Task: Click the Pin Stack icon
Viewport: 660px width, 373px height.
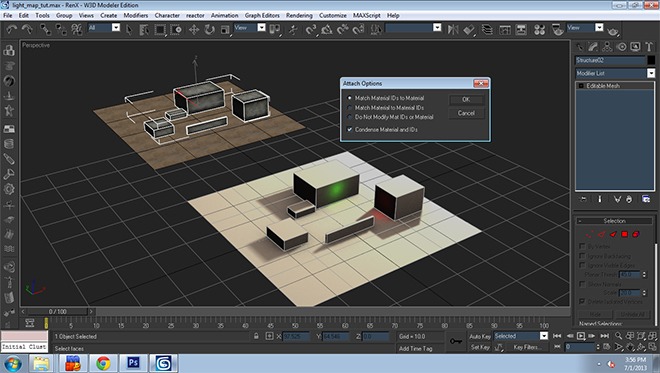Action: (x=583, y=199)
